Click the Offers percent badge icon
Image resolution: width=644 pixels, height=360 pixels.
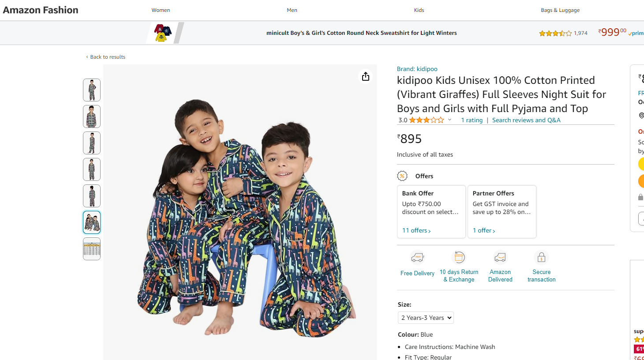(402, 176)
